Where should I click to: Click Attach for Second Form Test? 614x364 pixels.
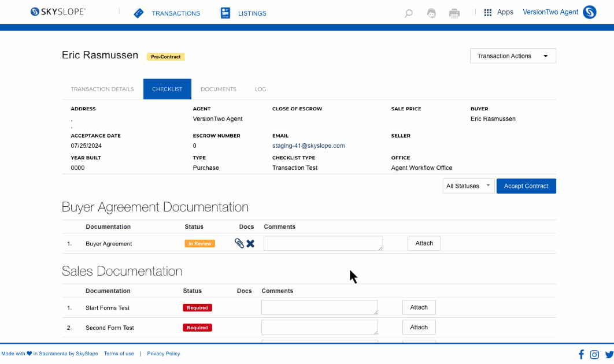coord(419,327)
